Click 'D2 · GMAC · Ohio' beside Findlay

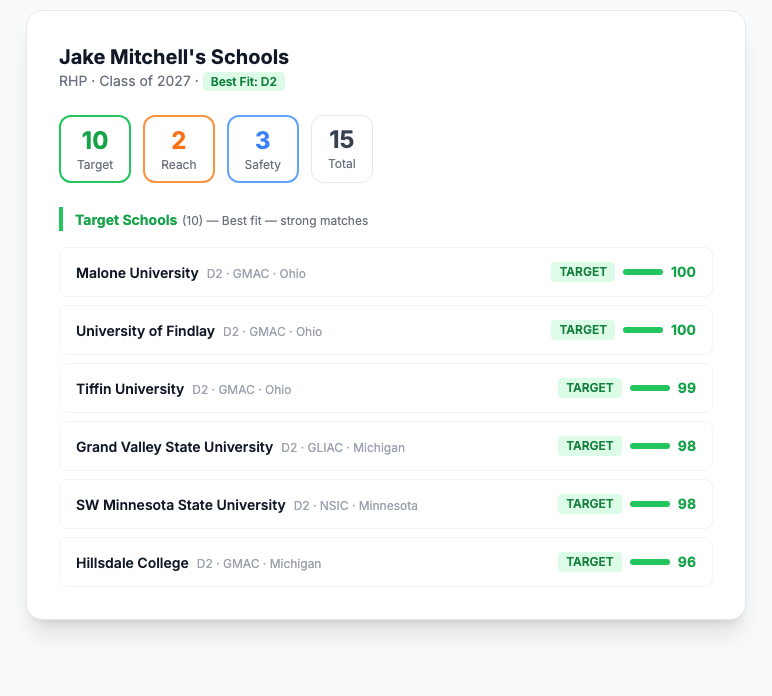(x=272, y=332)
